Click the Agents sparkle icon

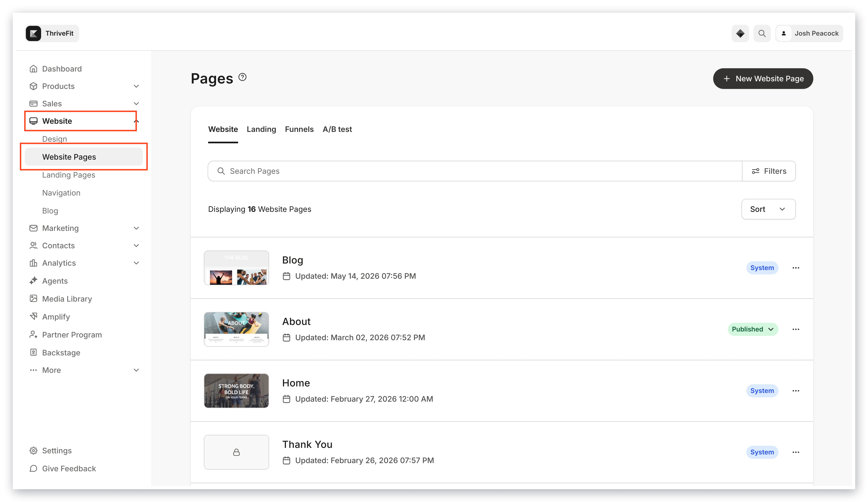tap(33, 281)
